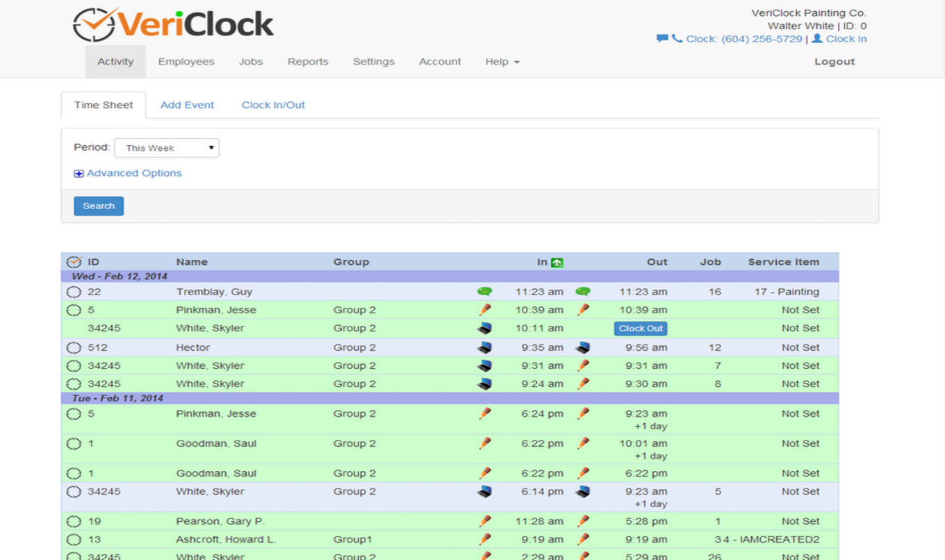Click the speech bubble icon in the header
The height and width of the screenshot is (560, 945).
point(661,39)
